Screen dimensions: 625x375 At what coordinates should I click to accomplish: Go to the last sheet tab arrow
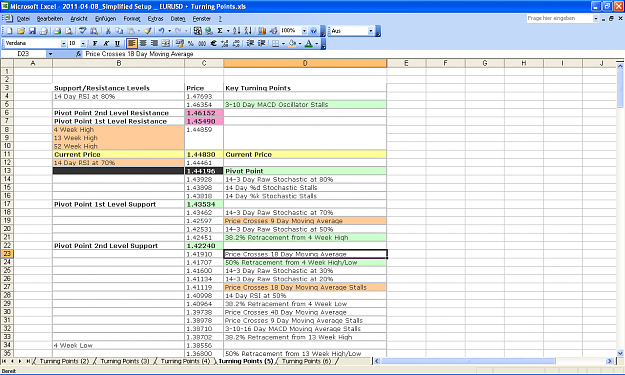pyautogui.click(x=28, y=361)
